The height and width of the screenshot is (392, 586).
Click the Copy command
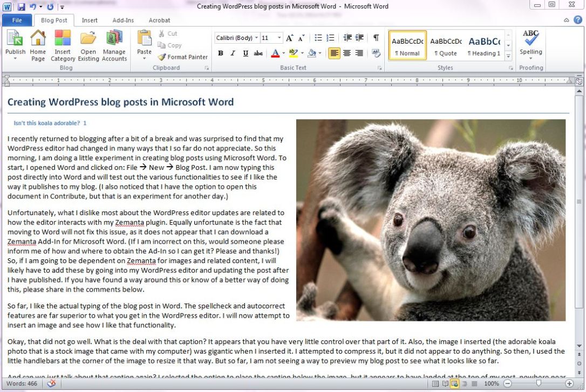(x=169, y=45)
